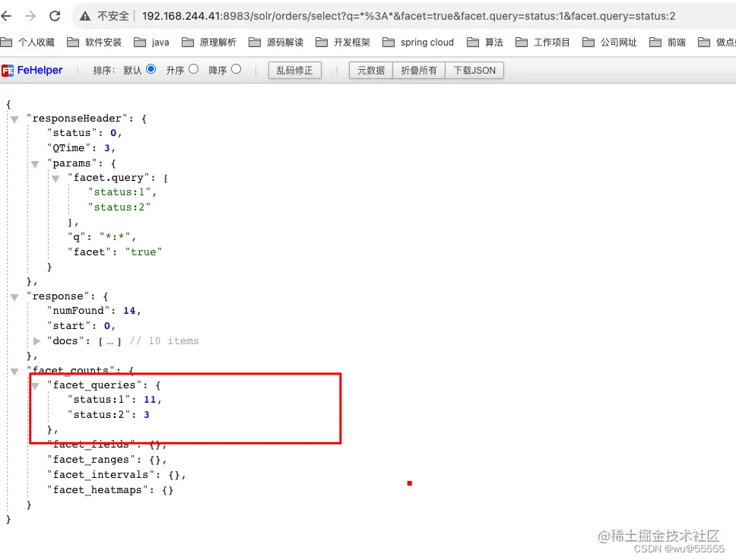Image resolution: width=736 pixels, height=560 pixels.
Task: Click the 下载JSON button
Action: [x=474, y=71]
